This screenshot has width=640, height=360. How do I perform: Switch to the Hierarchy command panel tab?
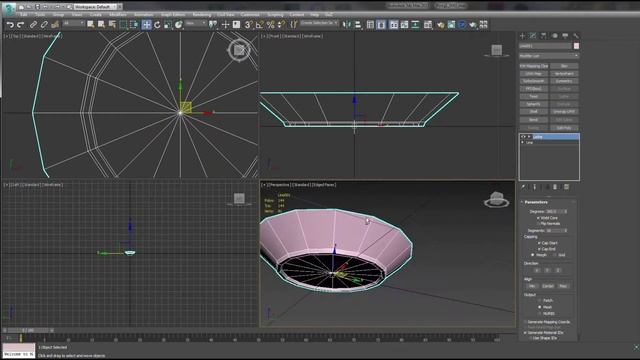544,36
